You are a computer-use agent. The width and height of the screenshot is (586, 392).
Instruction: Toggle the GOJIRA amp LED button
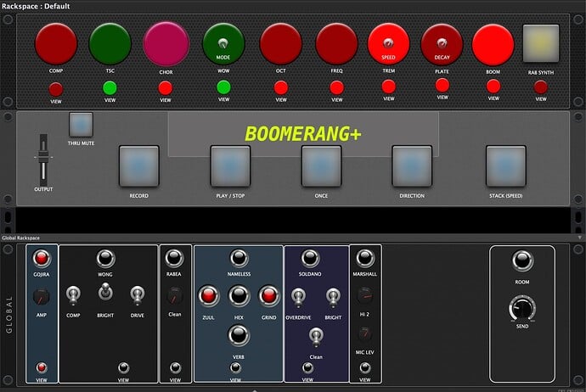tap(42, 258)
